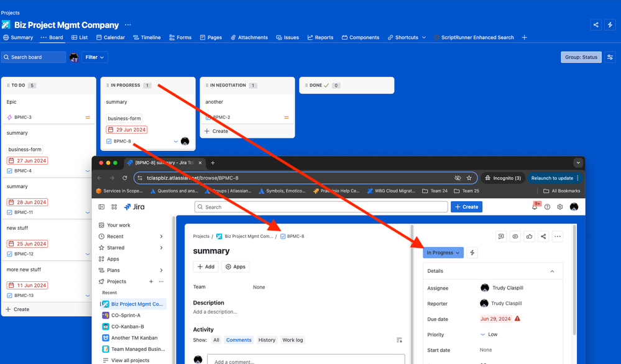Open the In Progress status dropdown on the issue
The image size is (621, 364).
pyautogui.click(x=443, y=252)
